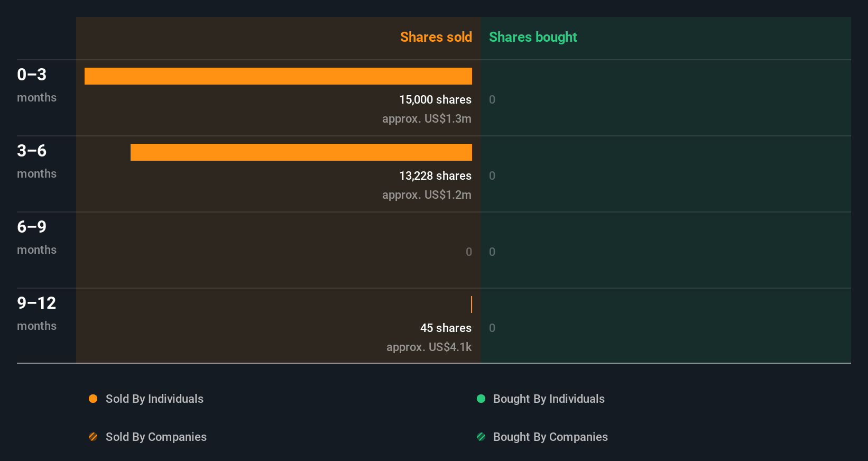Viewport: 868px width, 461px height.
Task: Click the 0–3 months orange sold bar
Action: (278, 76)
